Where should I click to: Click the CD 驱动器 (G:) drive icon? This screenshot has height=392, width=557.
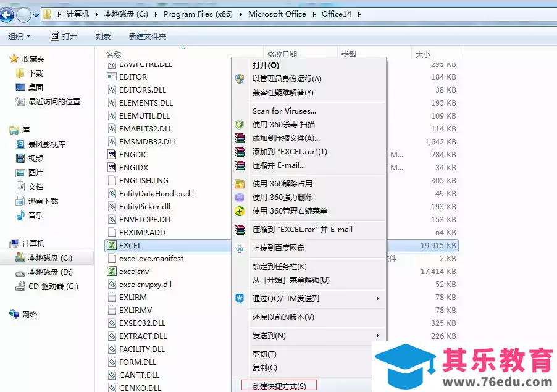pyautogui.click(x=20, y=286)
